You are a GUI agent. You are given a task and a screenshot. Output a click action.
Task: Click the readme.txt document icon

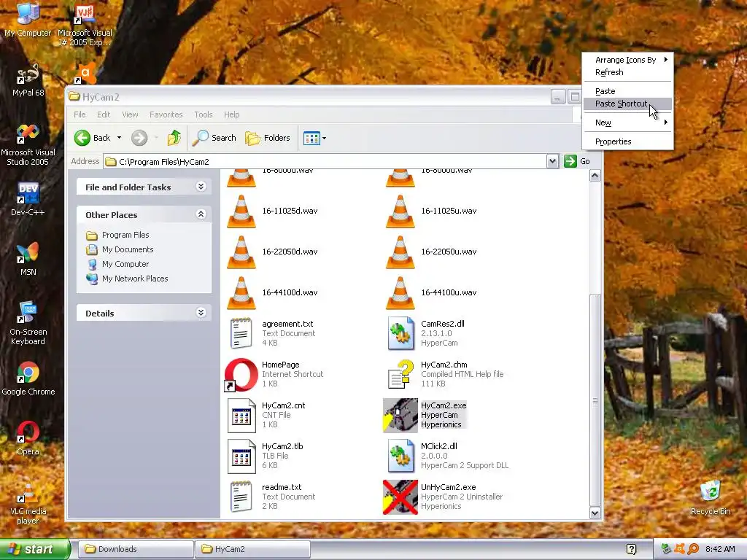coord(241,497)
